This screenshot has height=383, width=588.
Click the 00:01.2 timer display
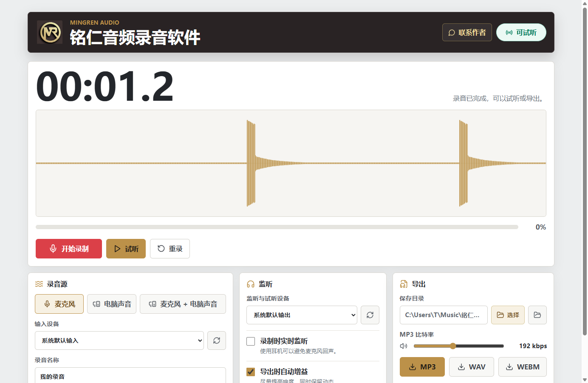(x=105, y=87)
